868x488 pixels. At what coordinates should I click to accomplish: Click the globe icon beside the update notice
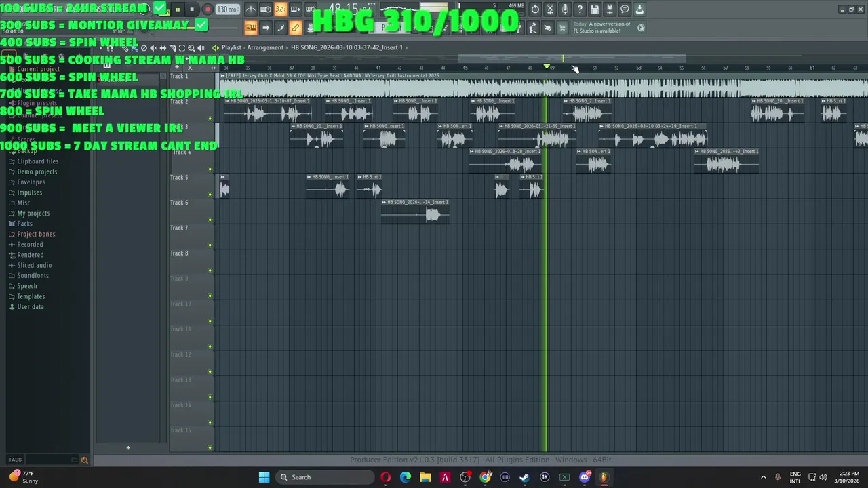tap(641, 28)
